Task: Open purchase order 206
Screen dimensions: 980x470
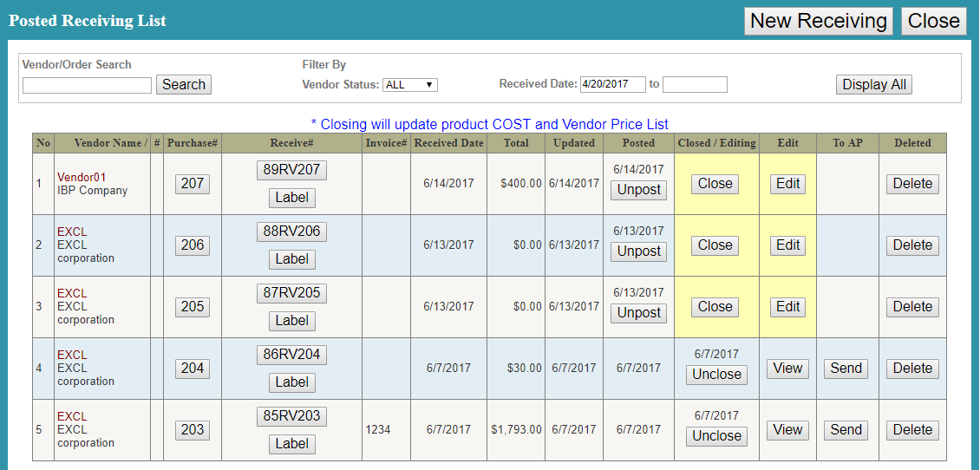Action: pyautogui.click(x=193, y=245)
